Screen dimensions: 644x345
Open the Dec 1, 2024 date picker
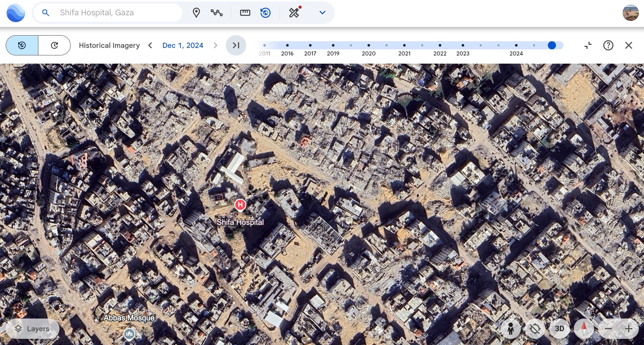pos(183,45)
